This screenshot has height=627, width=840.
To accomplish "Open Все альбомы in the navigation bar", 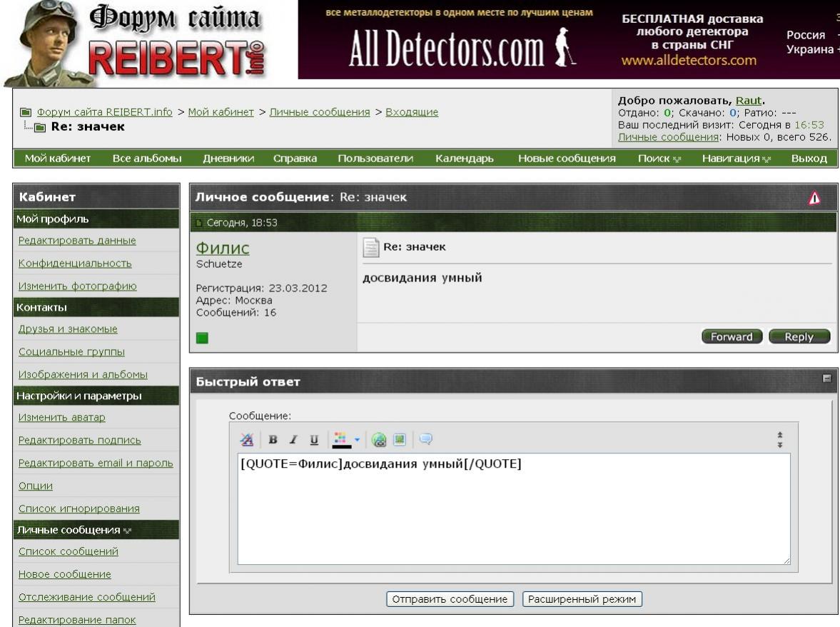I will (147, 159).
